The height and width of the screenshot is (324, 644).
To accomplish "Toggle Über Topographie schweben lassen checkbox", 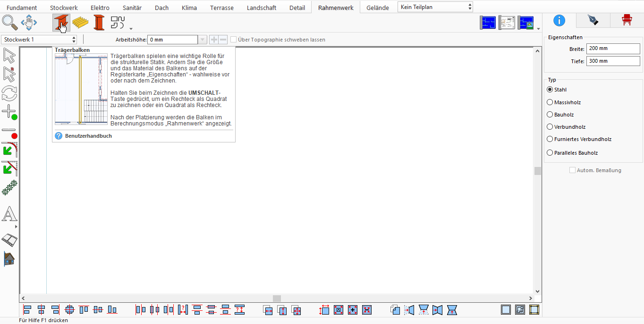I will pos(233,40).
